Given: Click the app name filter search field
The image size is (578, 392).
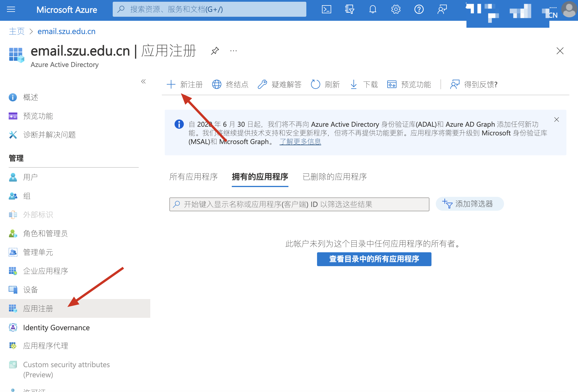Looking at the screenshot, I should coord(299,204).
